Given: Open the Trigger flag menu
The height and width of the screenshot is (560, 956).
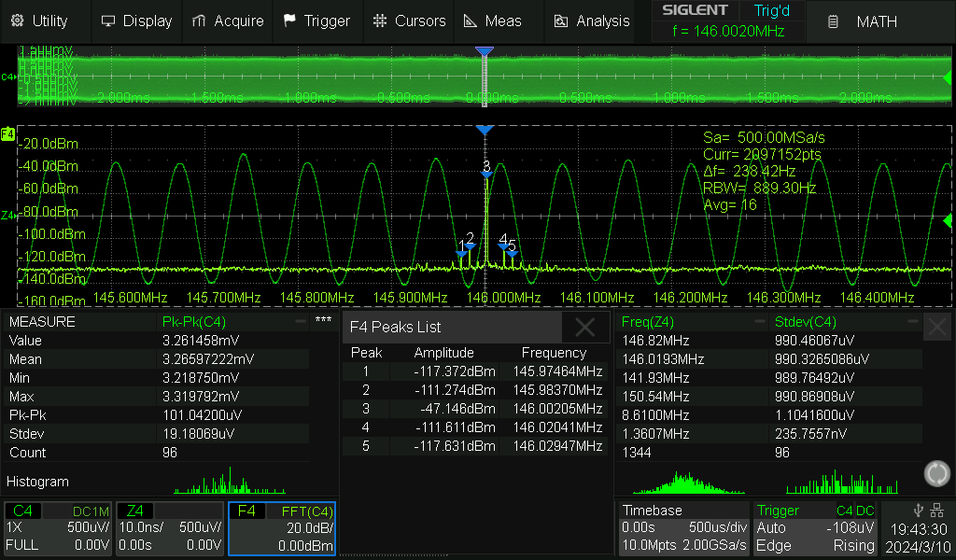Looking at the screenshot, I should [x=316, y=21].
